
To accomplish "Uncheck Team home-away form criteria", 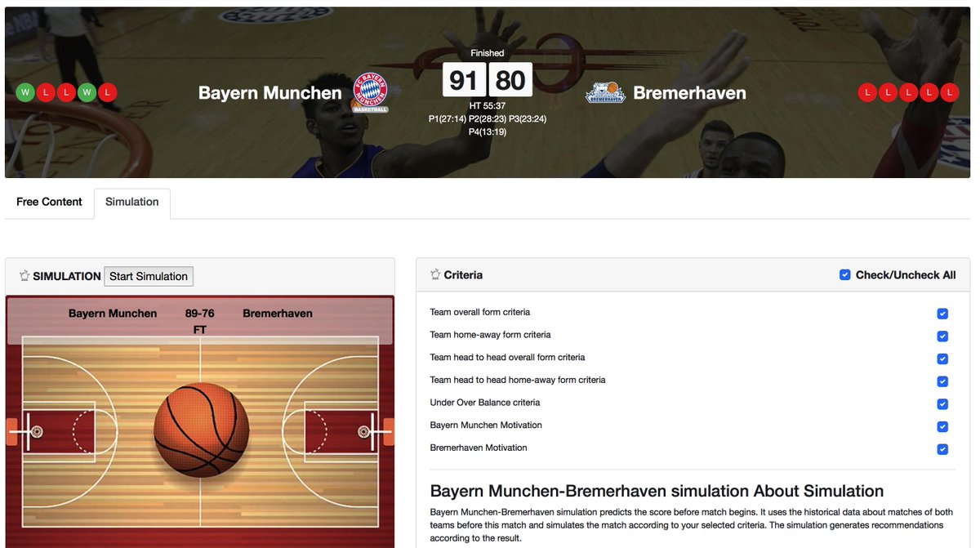I will (942, 336).
